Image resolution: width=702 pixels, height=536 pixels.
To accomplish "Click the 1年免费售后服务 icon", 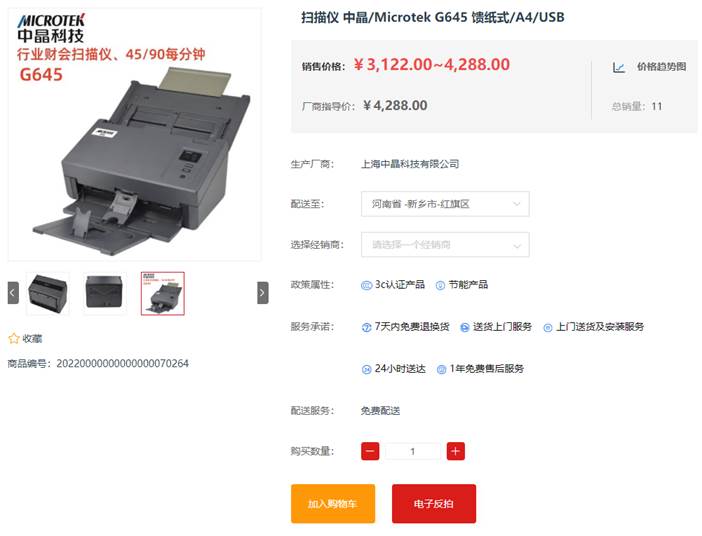I will pos(441,369).
